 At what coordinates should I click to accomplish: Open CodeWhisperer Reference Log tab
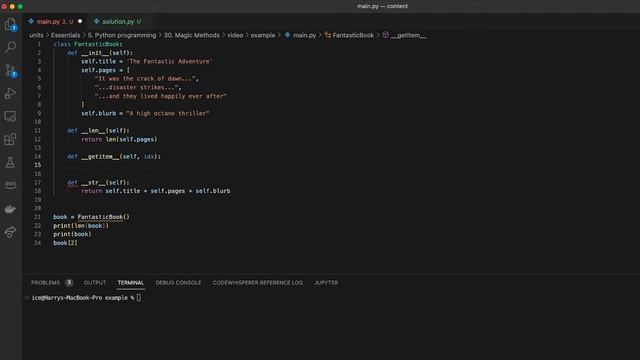258,282
